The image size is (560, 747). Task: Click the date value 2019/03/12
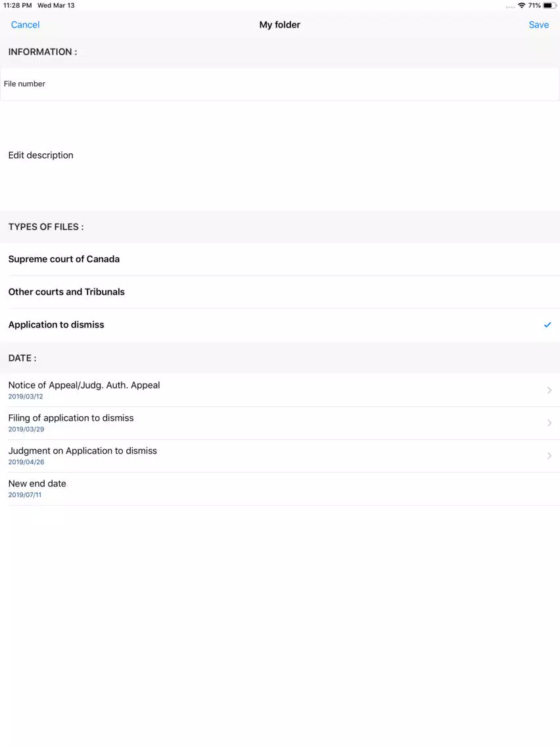pos(26,397)
